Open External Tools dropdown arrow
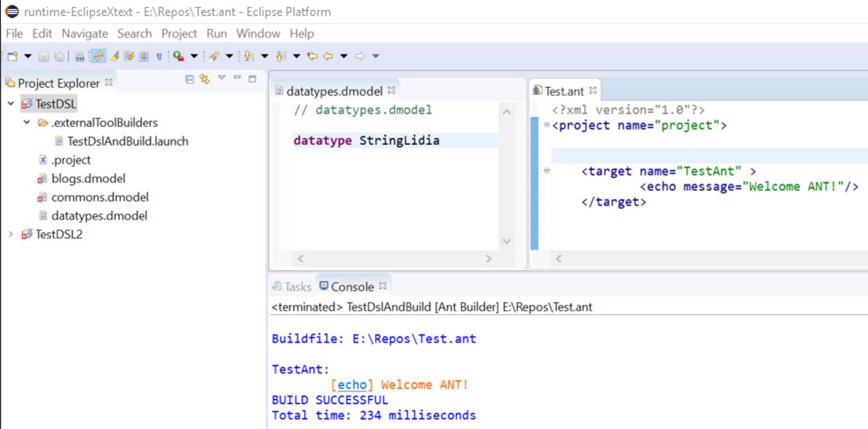The height and width of the screenshot is (429, 868). (194, 56)
